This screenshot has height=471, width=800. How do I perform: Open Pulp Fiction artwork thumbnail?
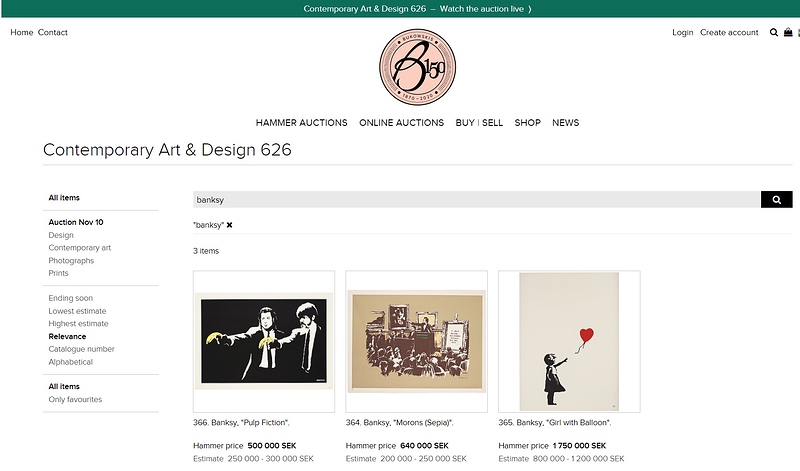click(264, 342)
